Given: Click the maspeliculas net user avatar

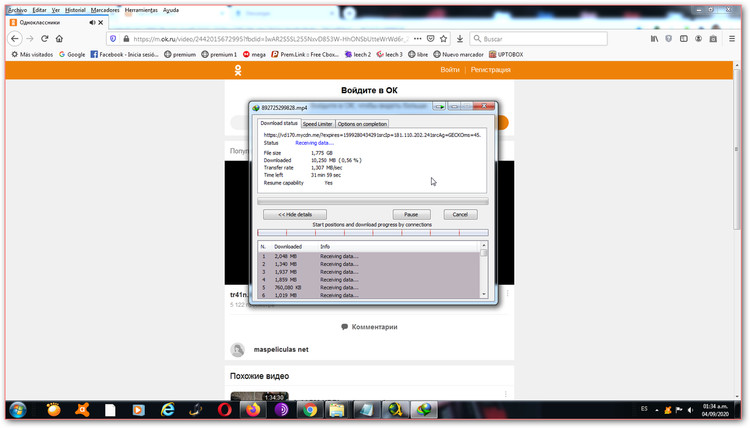Looking at the screenshot, I should pyautogui.click(x=238, y=350).
